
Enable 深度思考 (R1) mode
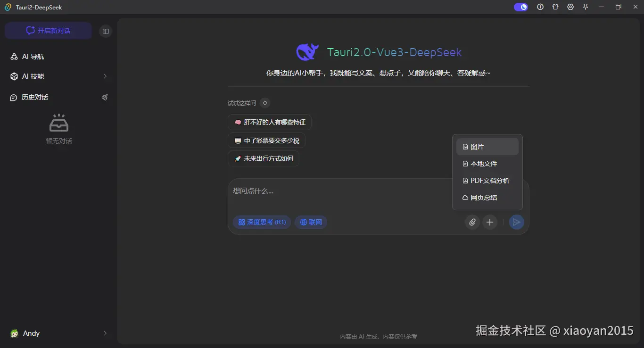click(x=262, y=222)
